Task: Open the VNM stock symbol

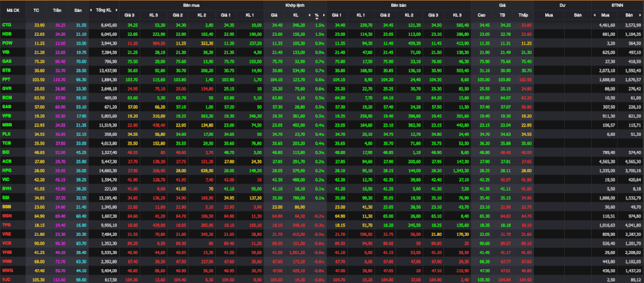Action: click(6, 260)
